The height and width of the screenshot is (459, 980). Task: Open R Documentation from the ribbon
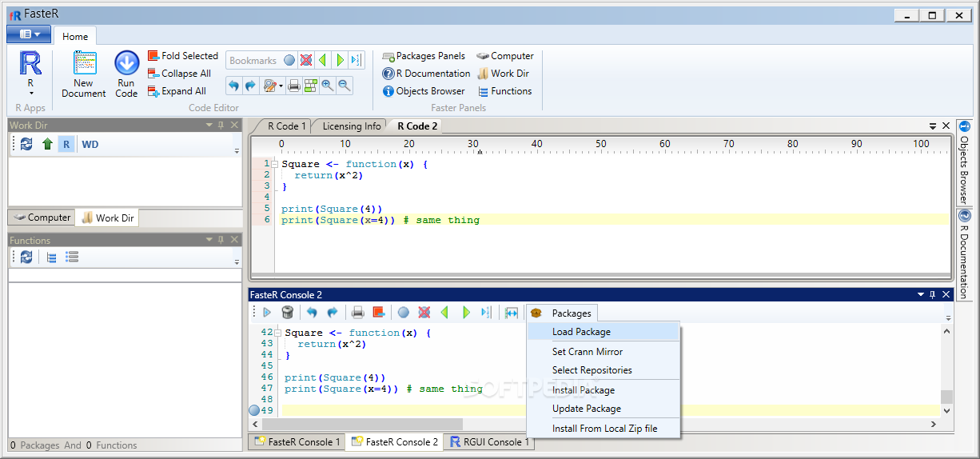426,74
